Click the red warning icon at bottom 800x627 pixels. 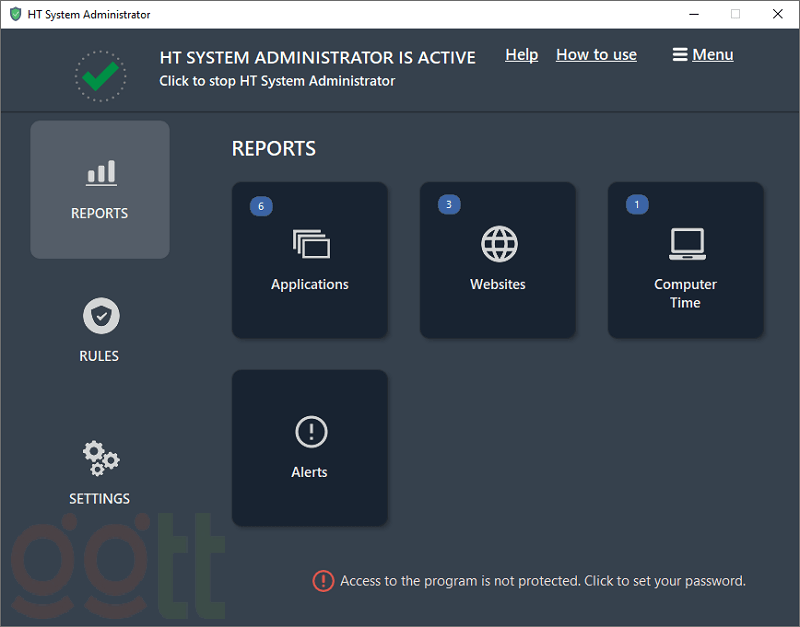(x=323, y=581)
